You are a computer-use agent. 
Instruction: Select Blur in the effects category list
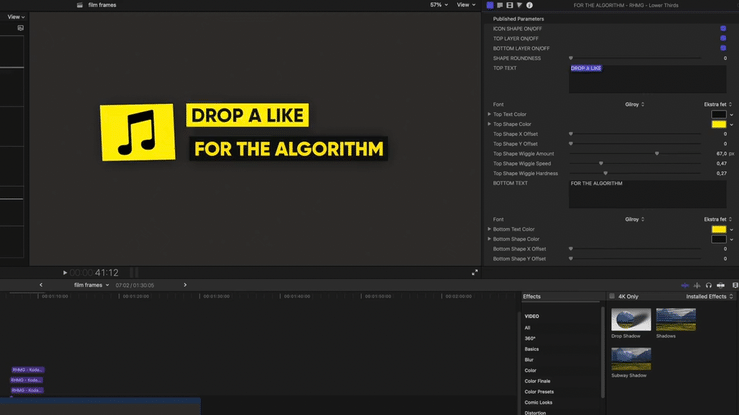point(530,360)
